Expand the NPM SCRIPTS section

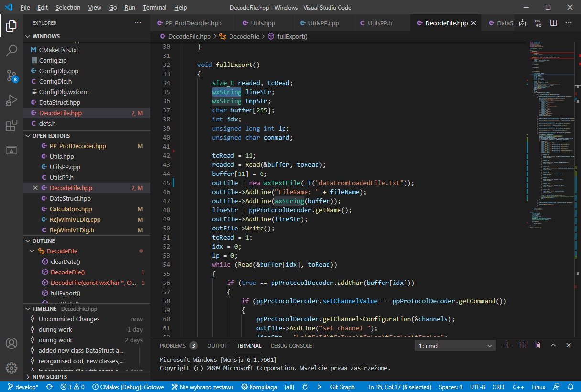tap(86, 377)
